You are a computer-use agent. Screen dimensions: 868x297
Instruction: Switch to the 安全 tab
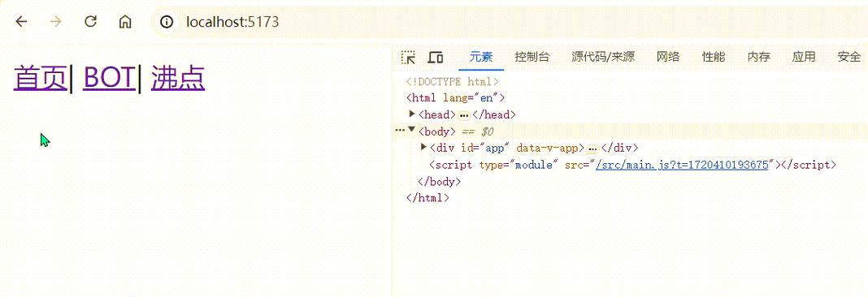tap(848, 57)
